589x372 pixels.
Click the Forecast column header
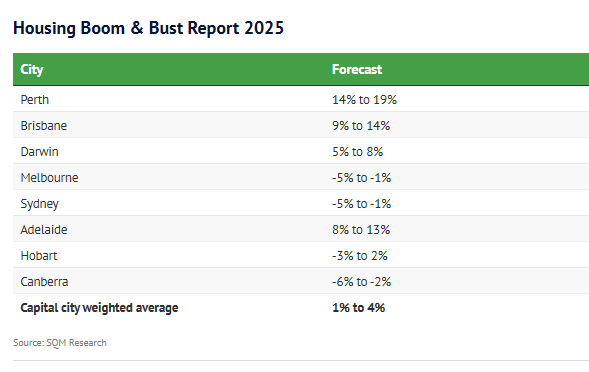point(357,70)
